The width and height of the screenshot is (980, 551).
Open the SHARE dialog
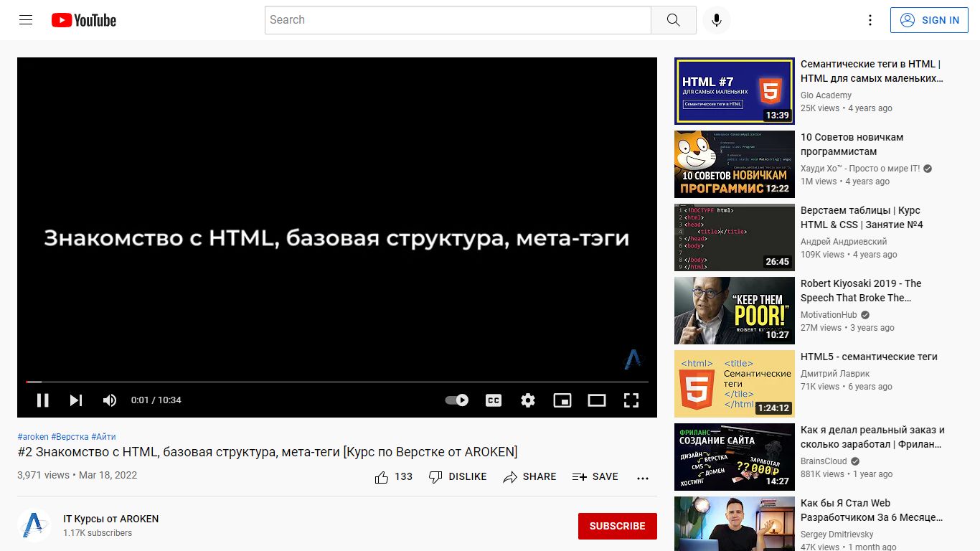coord(529,476)
